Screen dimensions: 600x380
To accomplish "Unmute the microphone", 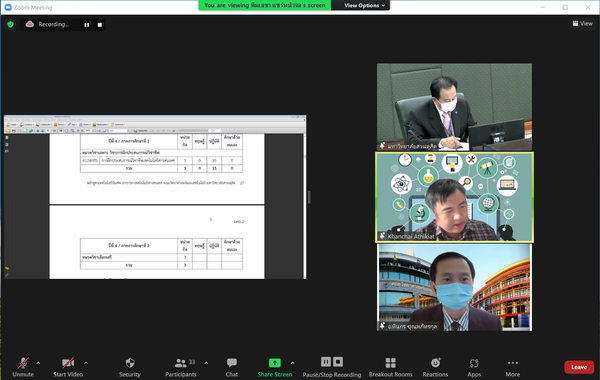I will coord(23,367).
